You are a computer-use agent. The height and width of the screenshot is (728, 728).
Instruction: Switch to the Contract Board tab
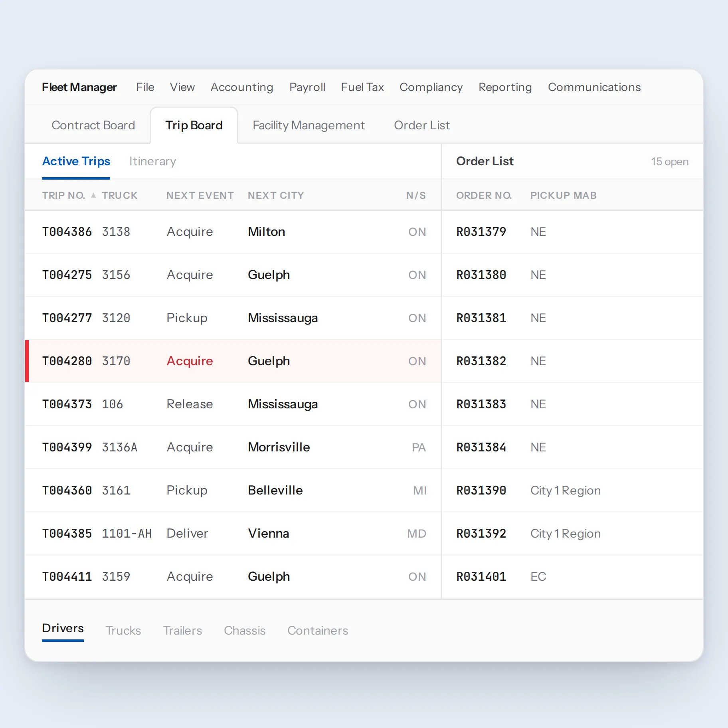[x=93, y=125]
